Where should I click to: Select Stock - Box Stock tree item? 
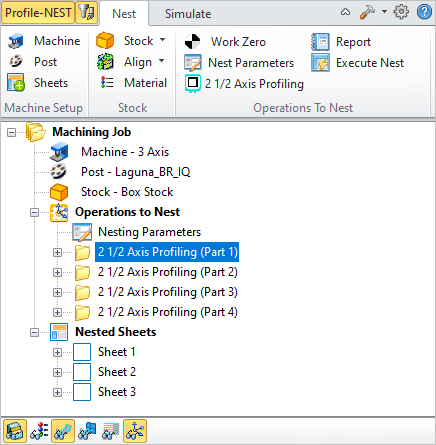pyautogui.click(x=127, y=192)
